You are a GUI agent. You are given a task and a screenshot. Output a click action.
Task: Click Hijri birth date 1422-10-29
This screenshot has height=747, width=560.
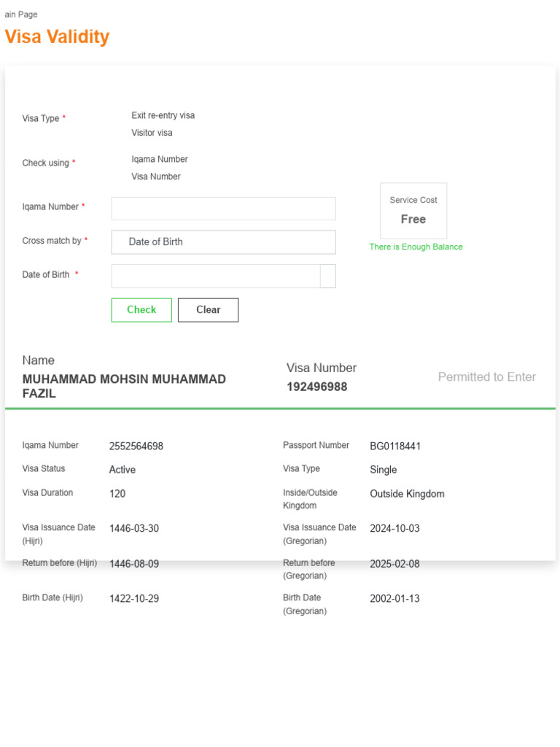(x=134, y=599)
